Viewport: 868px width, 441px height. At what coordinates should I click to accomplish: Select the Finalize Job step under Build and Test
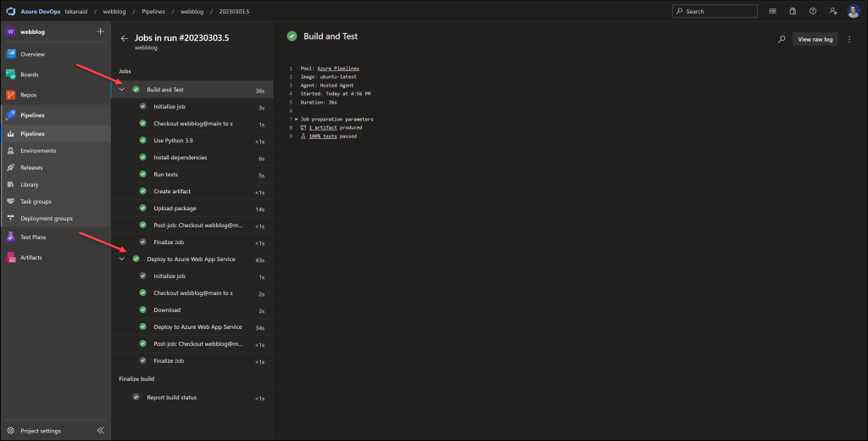click(x=192, y=242)
